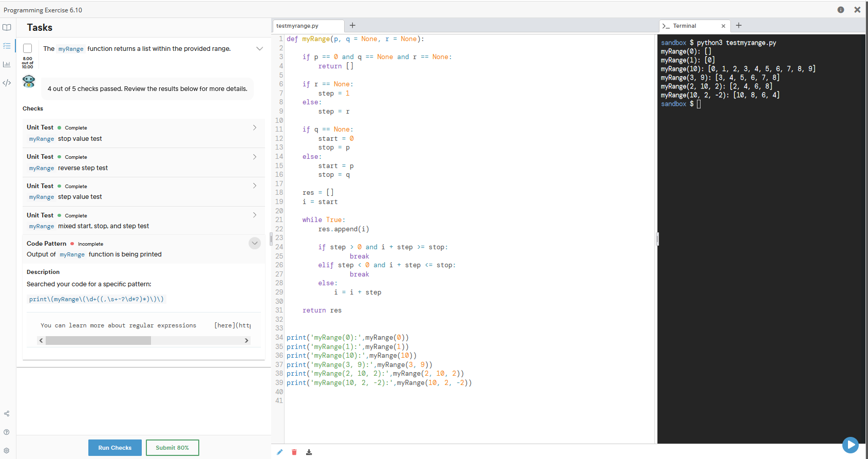The width and height of the screenshot is (868, 459).
Task: Click the download file icon below editor
Action: click(x=309, y=452)
